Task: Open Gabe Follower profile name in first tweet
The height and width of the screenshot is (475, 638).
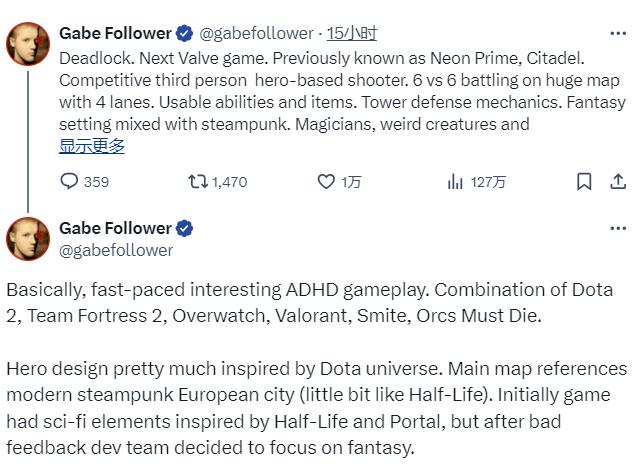Action: point(115,33)
